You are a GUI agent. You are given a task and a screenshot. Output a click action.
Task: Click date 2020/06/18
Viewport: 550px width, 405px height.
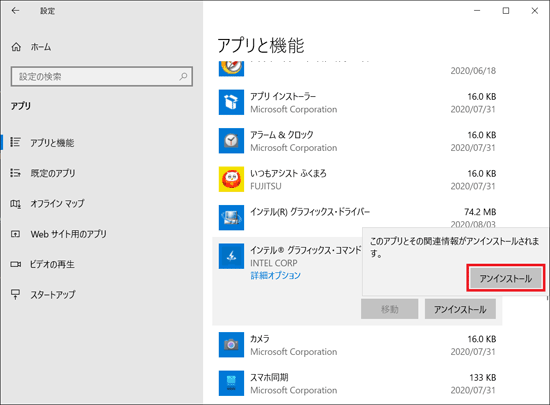[x=473, y=71]
